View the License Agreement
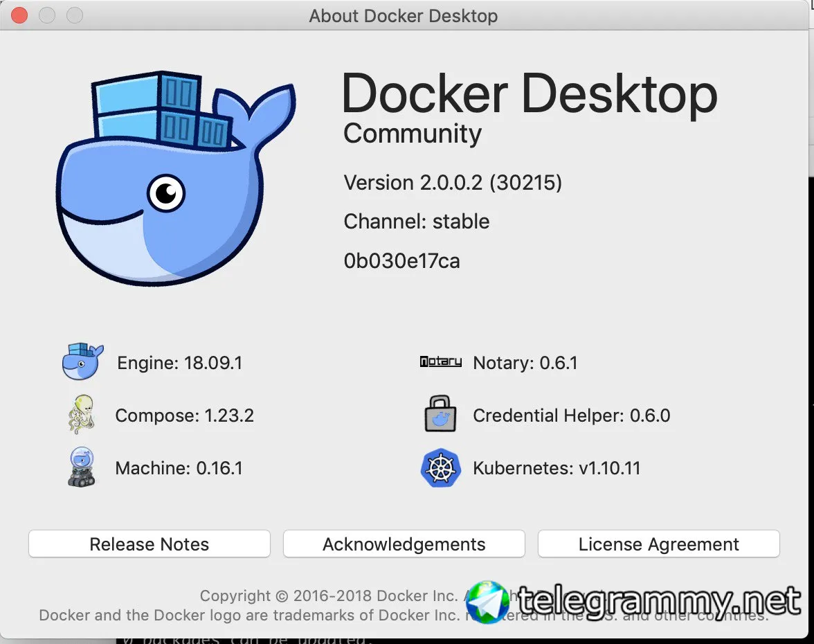This screenshot has height=644, width=814. coord(659,544)
